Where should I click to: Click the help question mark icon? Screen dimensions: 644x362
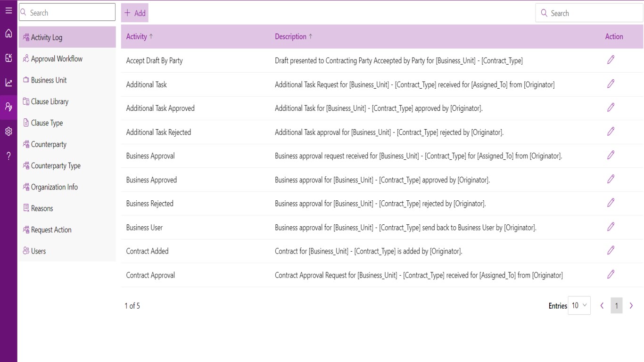coord(8,156)
